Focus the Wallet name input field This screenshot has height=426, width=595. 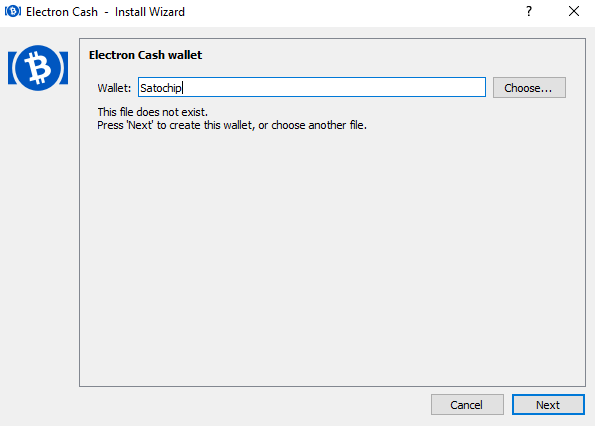pos(312,87)
